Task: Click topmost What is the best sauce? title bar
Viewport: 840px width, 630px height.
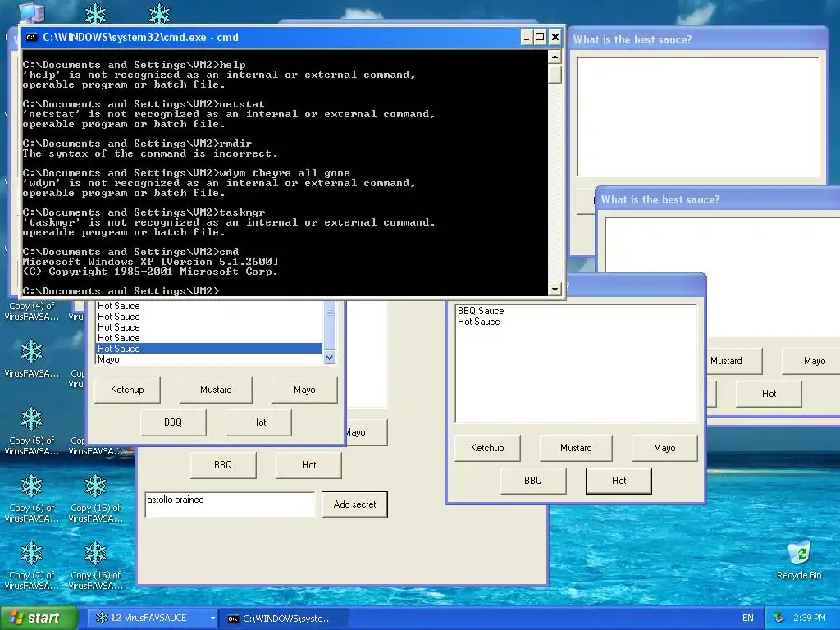Action: [x=696, y=39]
